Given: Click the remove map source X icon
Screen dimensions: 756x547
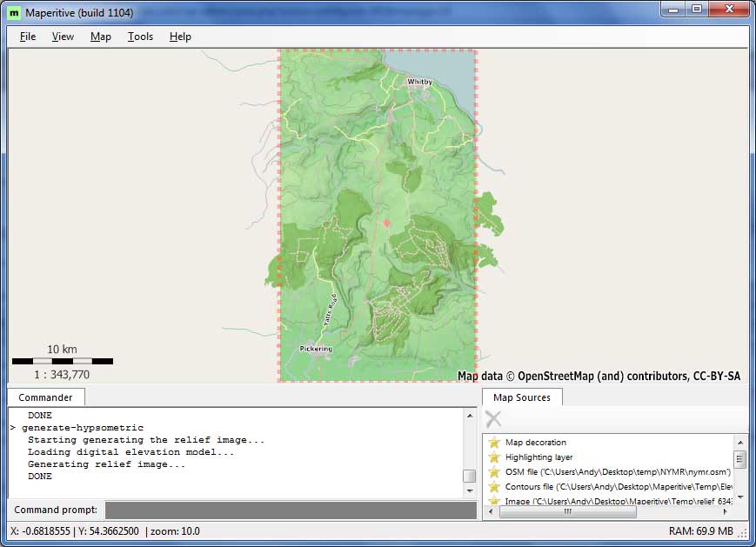Looking at the screenshot, I should [493, 419].
